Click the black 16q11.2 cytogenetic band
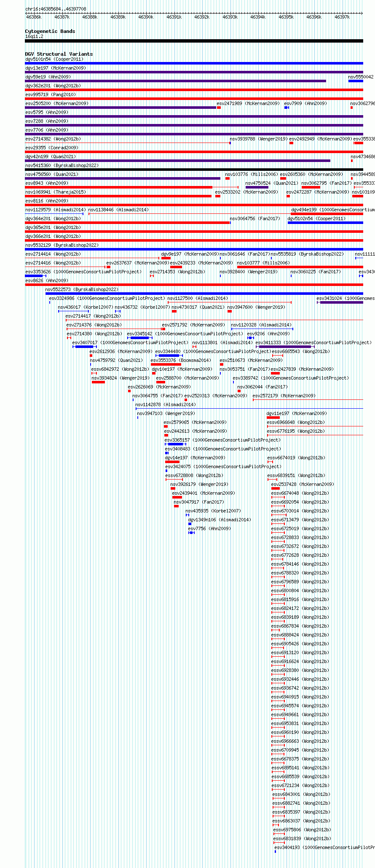Image resolution: width=375 pixels, height=868 pixels. 194,41
